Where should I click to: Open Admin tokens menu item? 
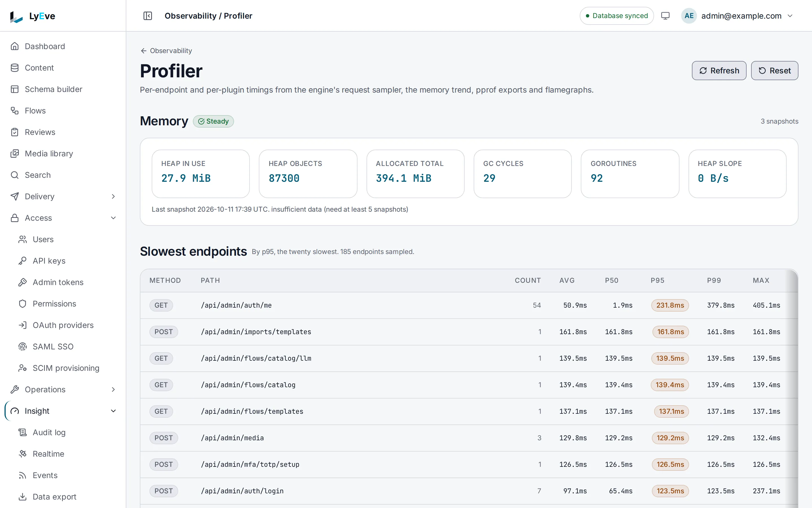click(58, 283)
